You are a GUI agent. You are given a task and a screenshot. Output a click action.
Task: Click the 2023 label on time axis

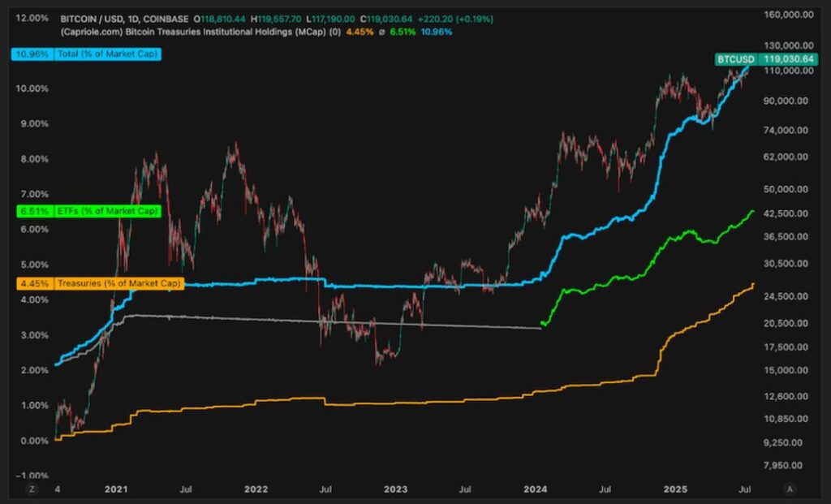(394, 489)
